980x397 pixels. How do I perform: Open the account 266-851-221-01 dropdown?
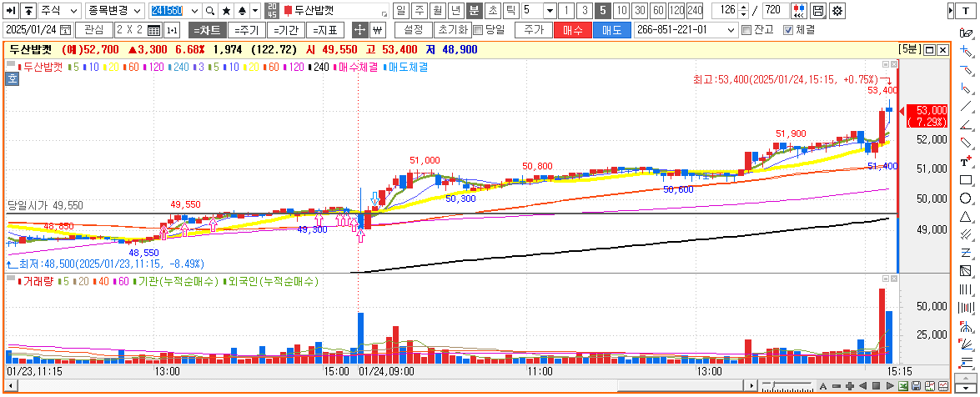tap(732, 30)
